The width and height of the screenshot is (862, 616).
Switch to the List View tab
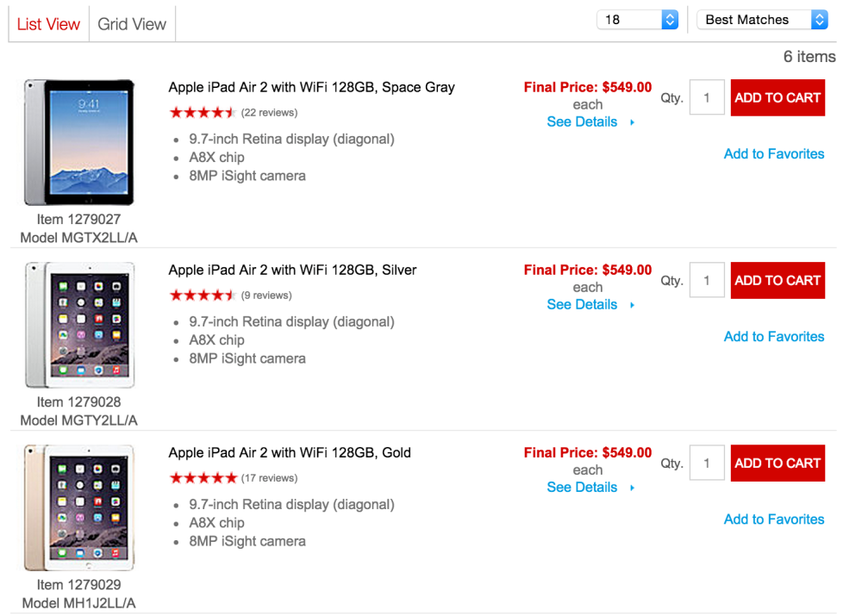click(48, 24)
